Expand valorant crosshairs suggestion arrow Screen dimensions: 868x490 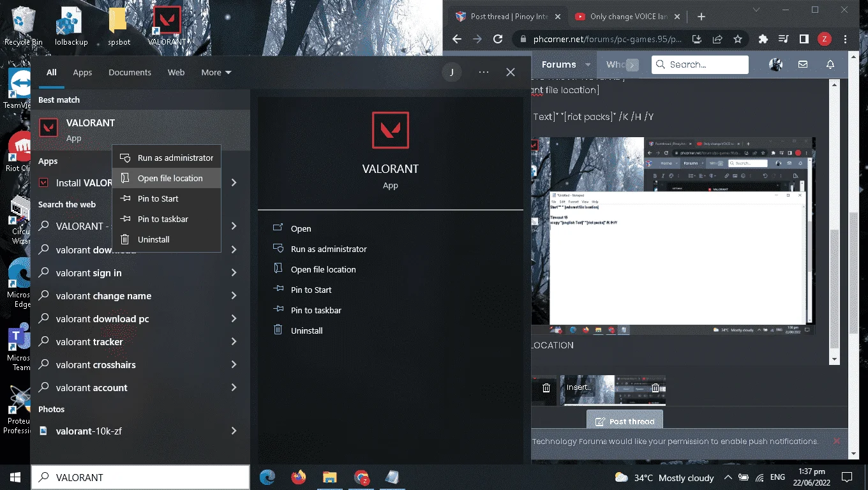coord(234,364)
